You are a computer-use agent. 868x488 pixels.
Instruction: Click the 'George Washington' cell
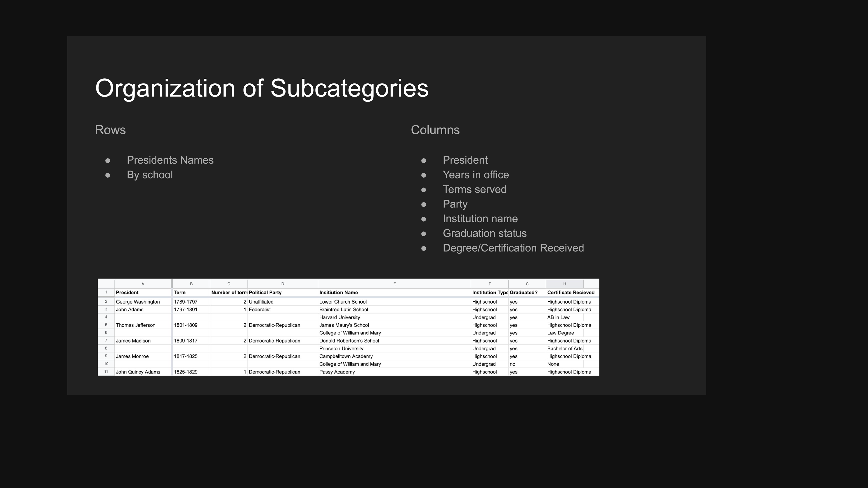(x=143, y=302)
